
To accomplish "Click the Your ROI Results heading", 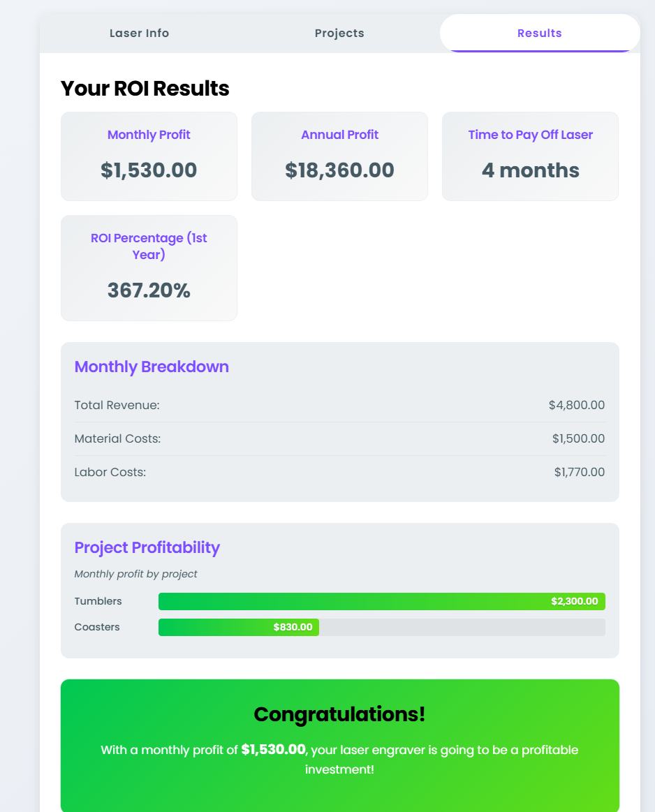I will pyautogui.click(x=145, y=89).
